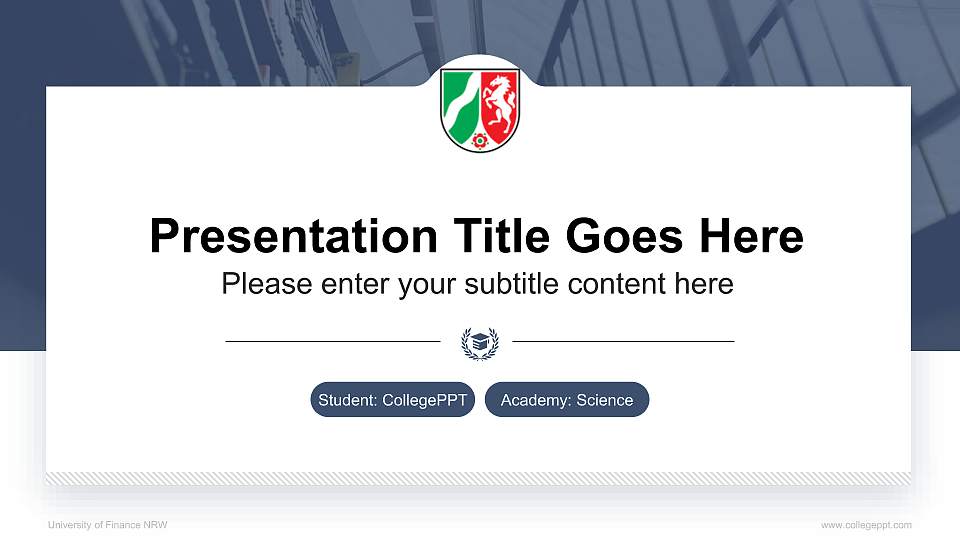Click the striped bar under the white card
960x540 pixels.
pos(478,479)
